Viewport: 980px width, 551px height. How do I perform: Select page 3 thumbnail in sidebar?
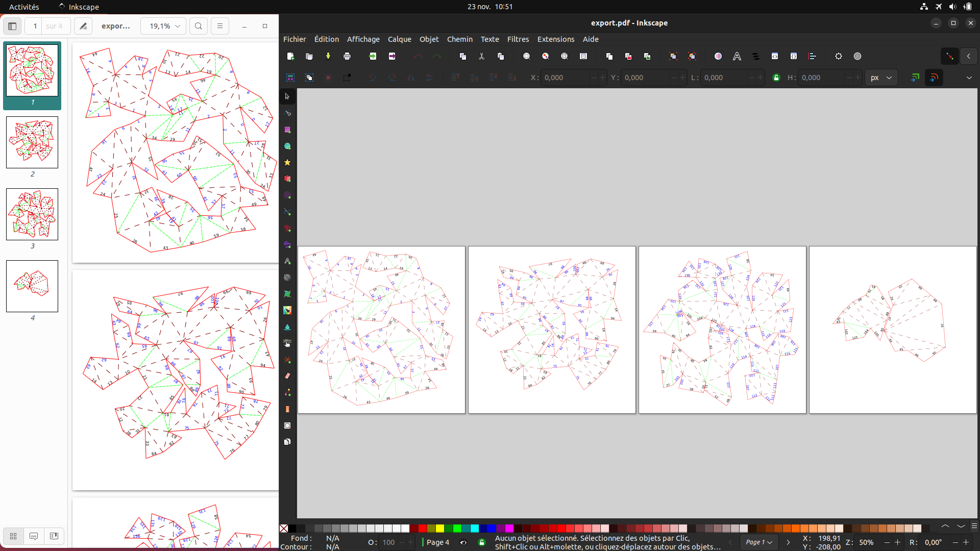coord(32,214)
